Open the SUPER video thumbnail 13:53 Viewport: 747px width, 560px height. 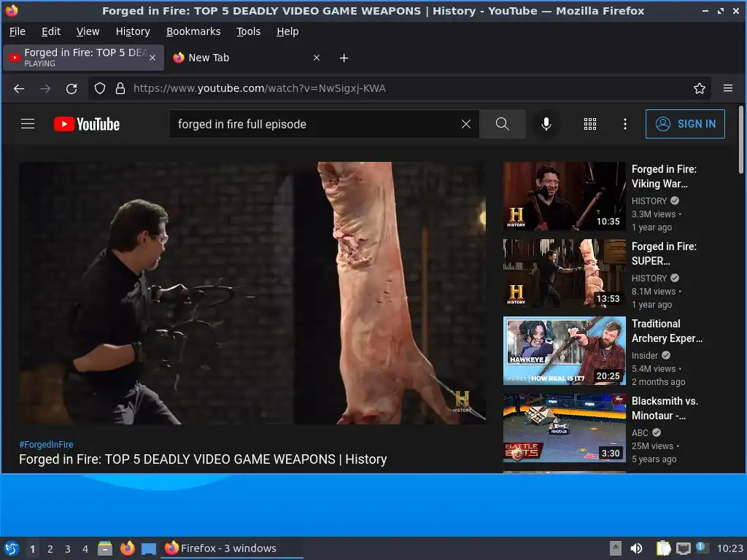[565, 273]
